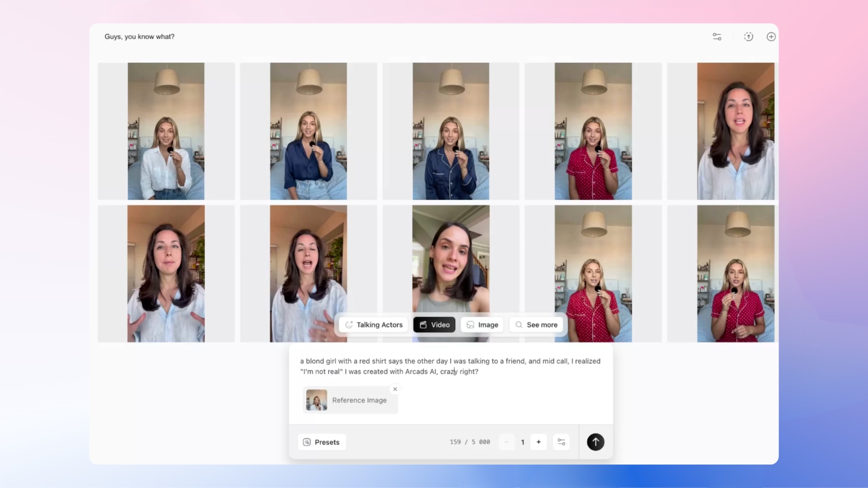Open top-row red polka dot pajamas video
868x488 pixels.
pyautogui.click(x=593, y=131)
